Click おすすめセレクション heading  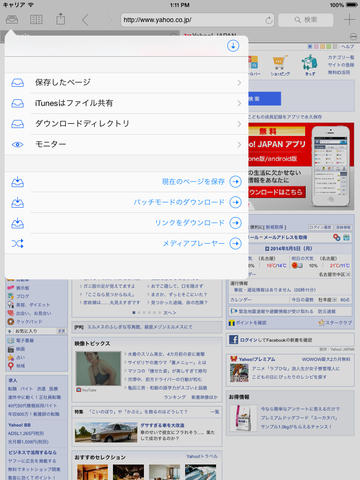[100, 457]
